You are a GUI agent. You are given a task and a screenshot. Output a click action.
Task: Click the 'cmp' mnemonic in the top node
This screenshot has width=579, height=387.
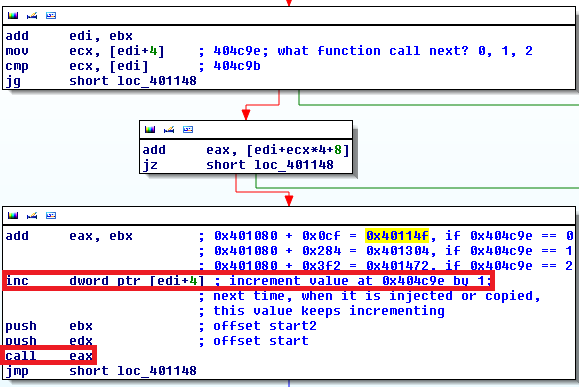(x=17, y=66)
